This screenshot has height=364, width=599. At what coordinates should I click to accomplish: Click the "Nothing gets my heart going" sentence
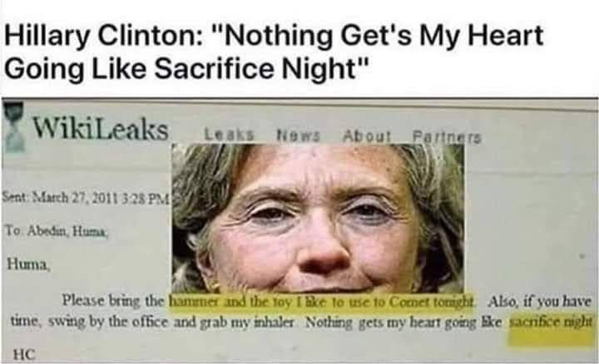pos(391,322)
